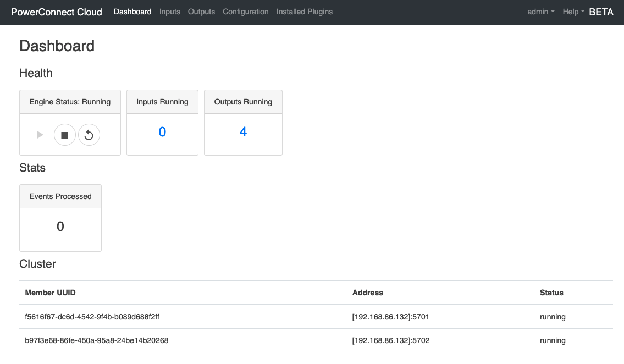Open the admin user dropdown
Screen dimensions: 624x364
pyautogui.click(x=540, y=12)
